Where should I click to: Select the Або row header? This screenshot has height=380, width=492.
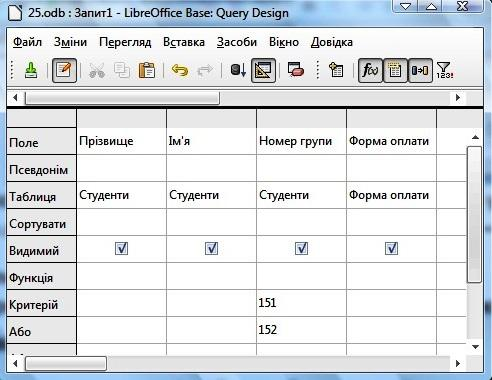pos(41,331)
